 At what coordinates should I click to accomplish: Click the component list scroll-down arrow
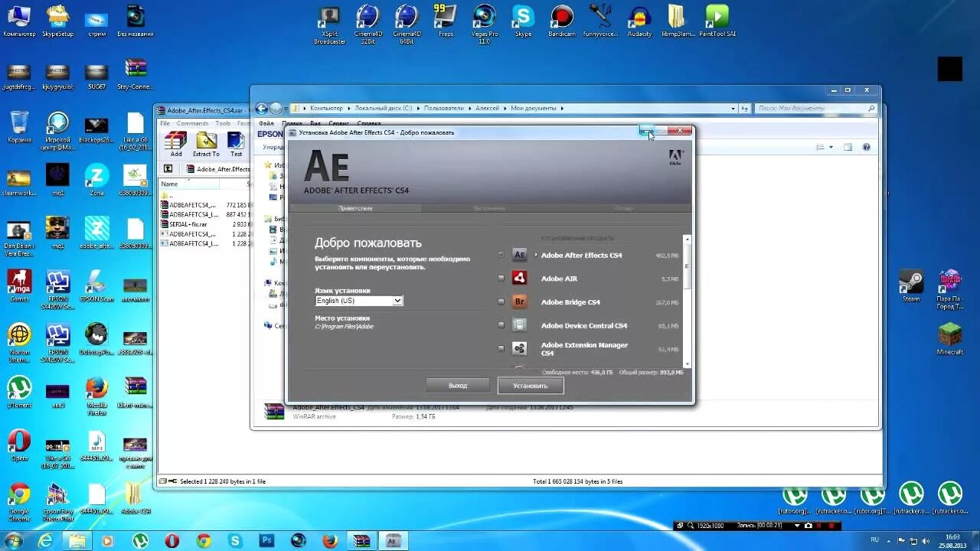pyautogui.click(x=687, y=364)
